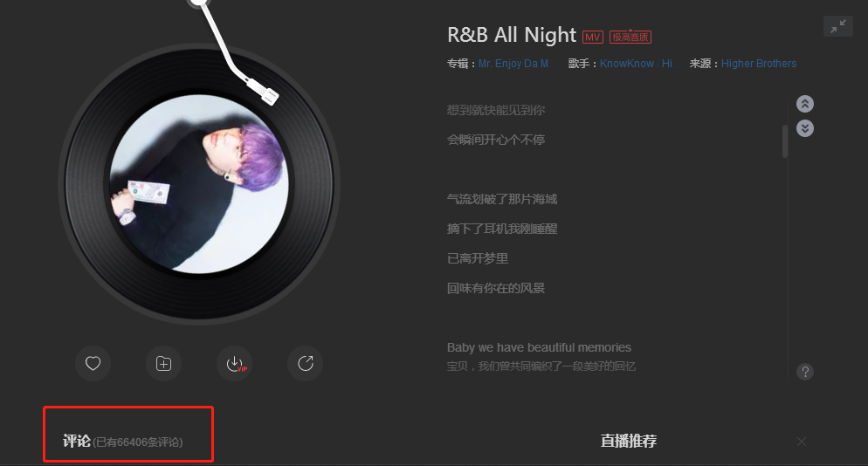This screenshot has width=868, height=466.
Task: Open the MV badge next to title
Action: (593, 37)
